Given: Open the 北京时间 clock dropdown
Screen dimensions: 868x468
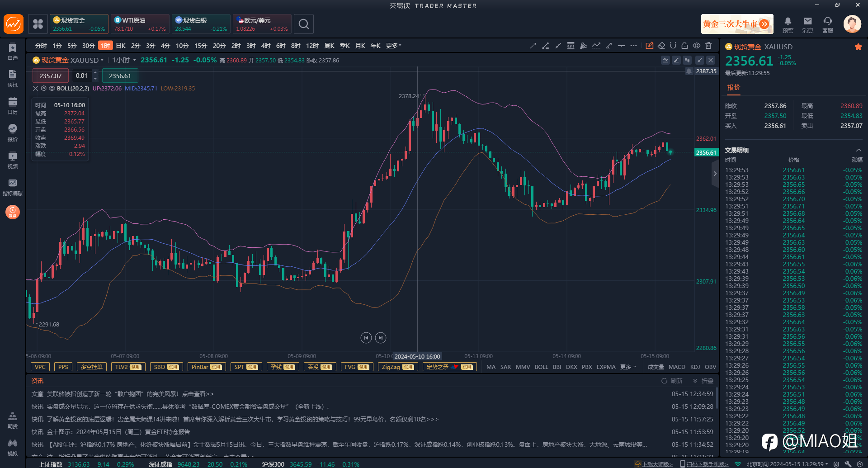Looking at the screenshot, I should tap(787, 464).
